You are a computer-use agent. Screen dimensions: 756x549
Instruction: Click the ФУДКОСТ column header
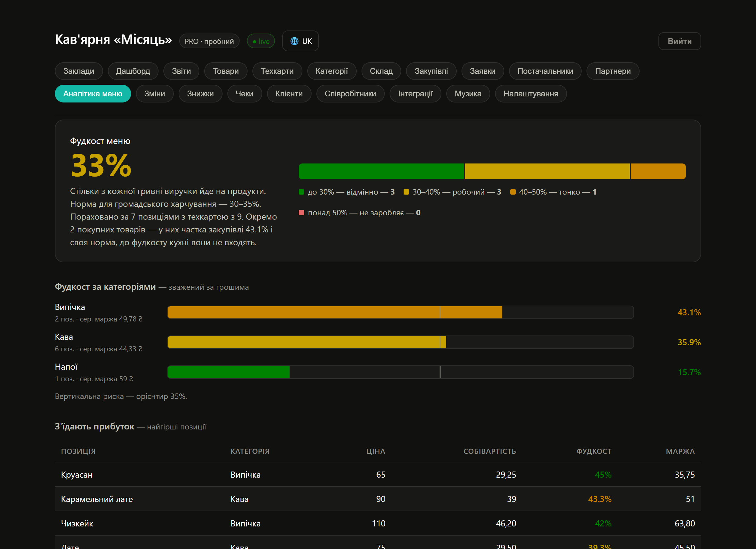point(594,451)
